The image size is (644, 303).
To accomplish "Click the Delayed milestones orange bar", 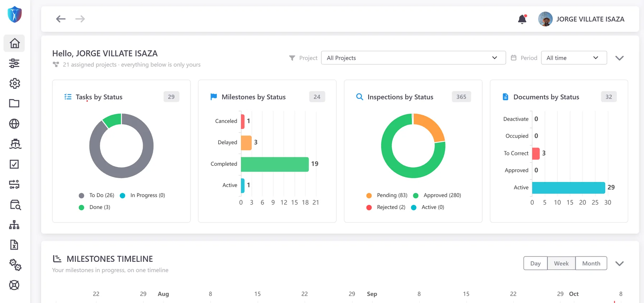I will [247, 143].
